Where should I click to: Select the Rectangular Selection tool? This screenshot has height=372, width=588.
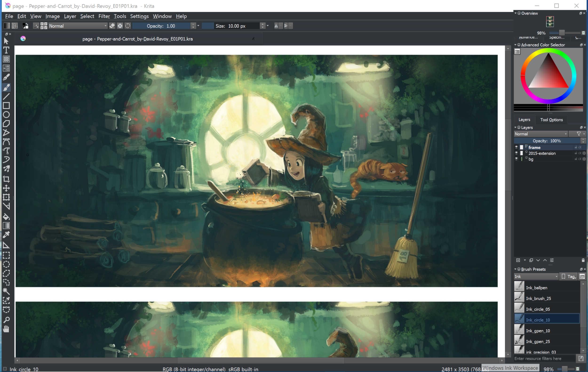(x=6, y=255)
